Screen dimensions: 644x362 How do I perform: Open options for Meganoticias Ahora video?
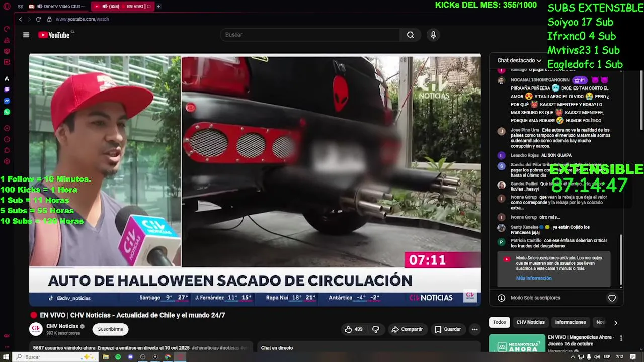[621, 338]
